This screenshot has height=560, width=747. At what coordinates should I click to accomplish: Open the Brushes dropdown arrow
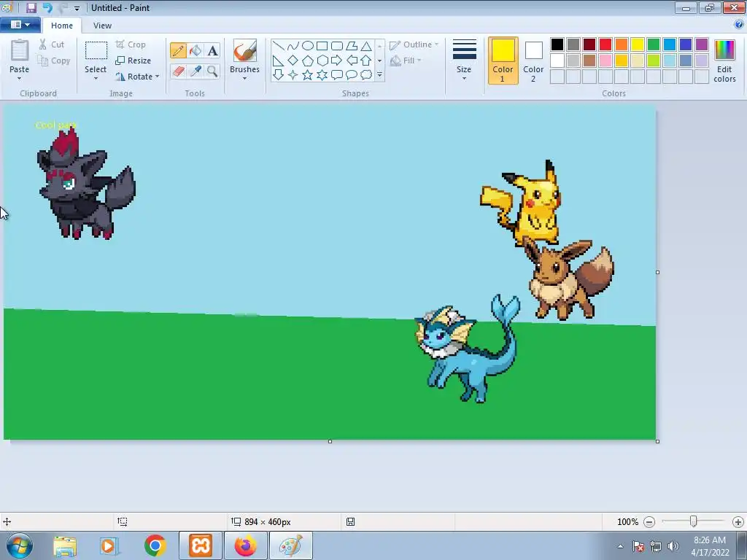pyautogui.click(x=244, y=79)
